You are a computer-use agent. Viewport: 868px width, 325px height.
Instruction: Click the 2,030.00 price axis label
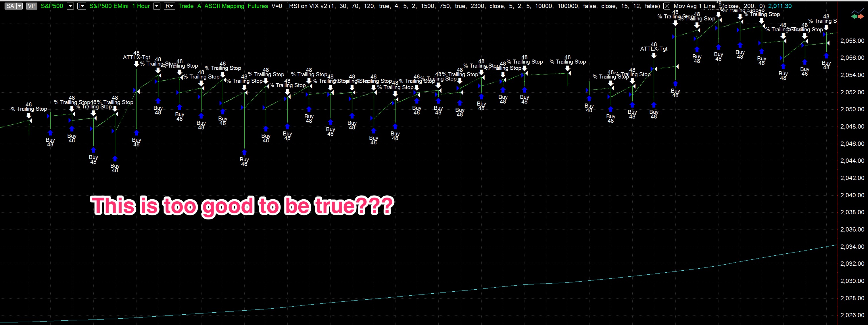click(852, 281)
